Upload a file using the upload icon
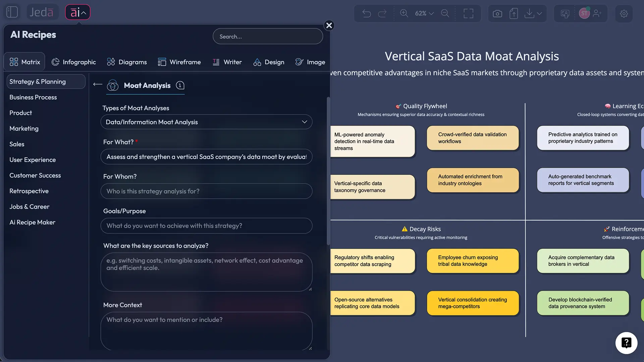 [514, 13]
